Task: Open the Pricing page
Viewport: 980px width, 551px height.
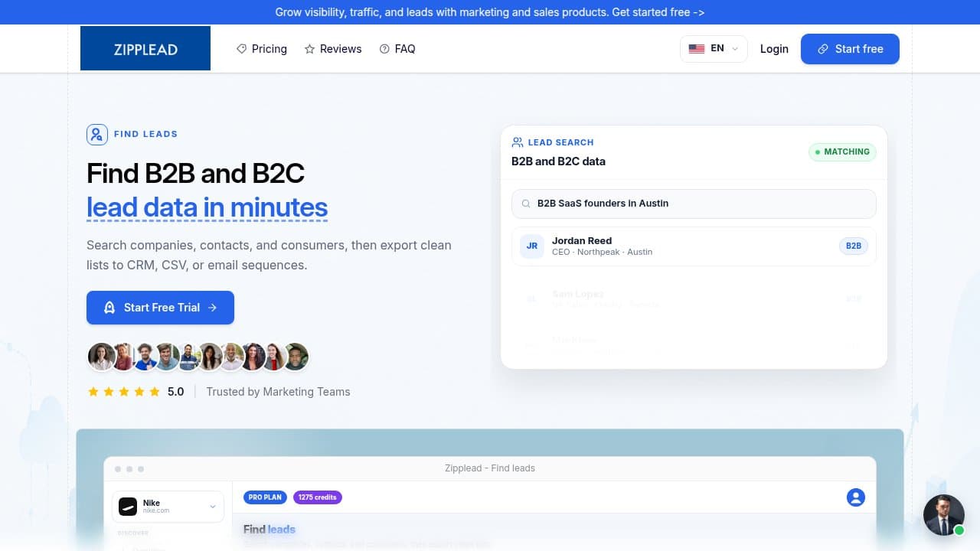Action: click(262, 49)
